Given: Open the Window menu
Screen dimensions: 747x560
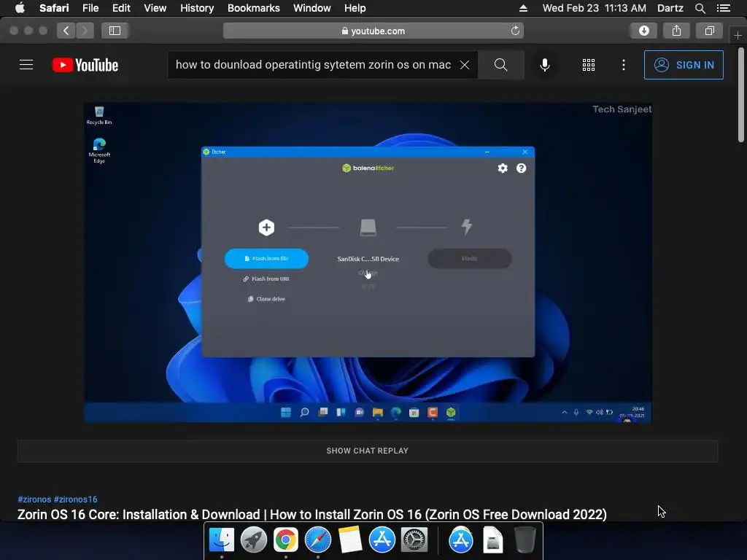Looking at the screenshot, I should click(312, 8).
